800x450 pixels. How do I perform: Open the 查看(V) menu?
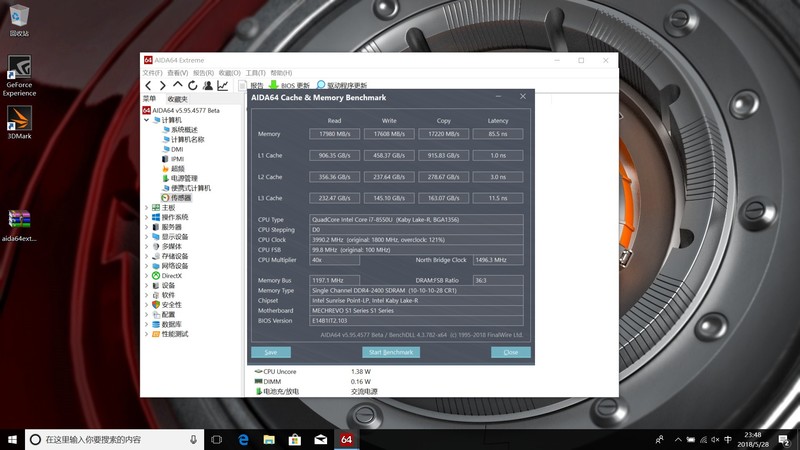tap(178, 73)
